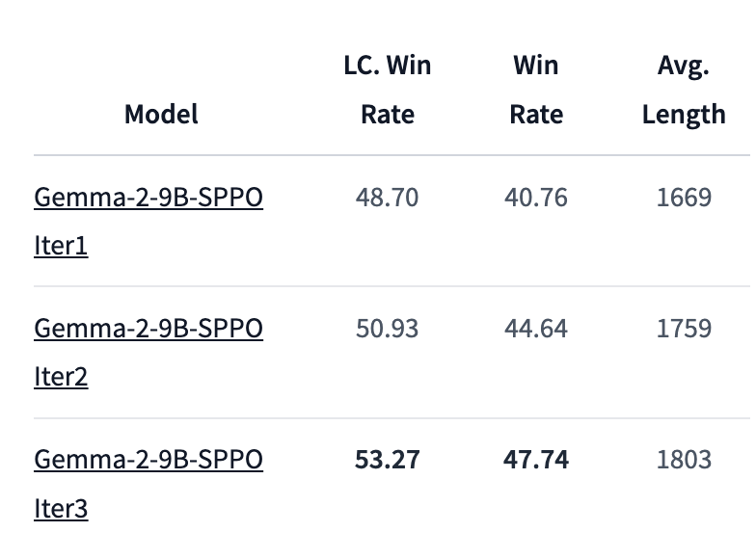This screenshot has height=559, width=756.
Task: Click the 'LC. Win Rate' column header
Action: point(388,90)
